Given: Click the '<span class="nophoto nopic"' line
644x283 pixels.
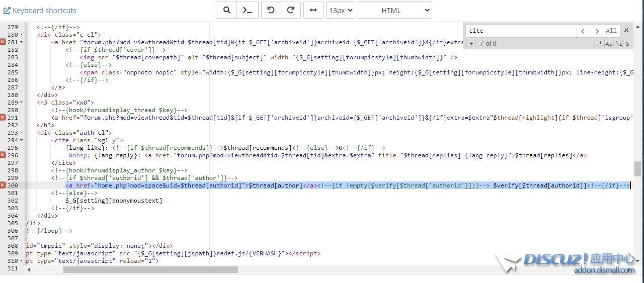Looking at the screenshot, I should [x=356, y=72].
